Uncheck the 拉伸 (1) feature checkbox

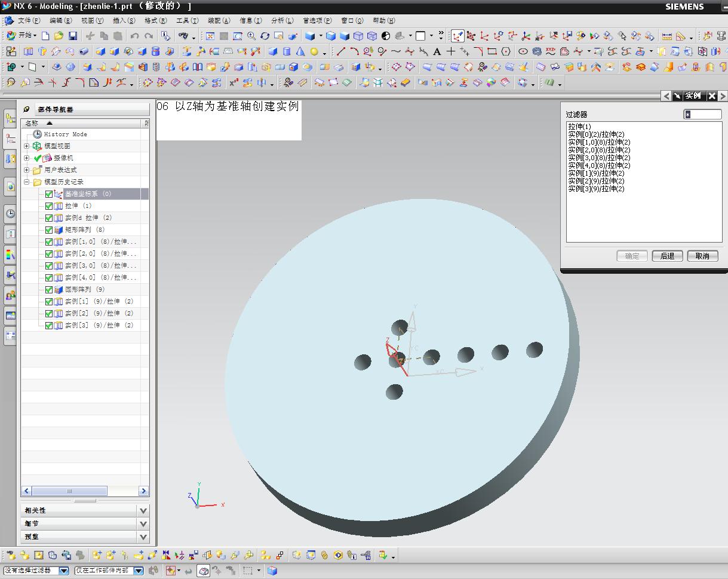49,206
